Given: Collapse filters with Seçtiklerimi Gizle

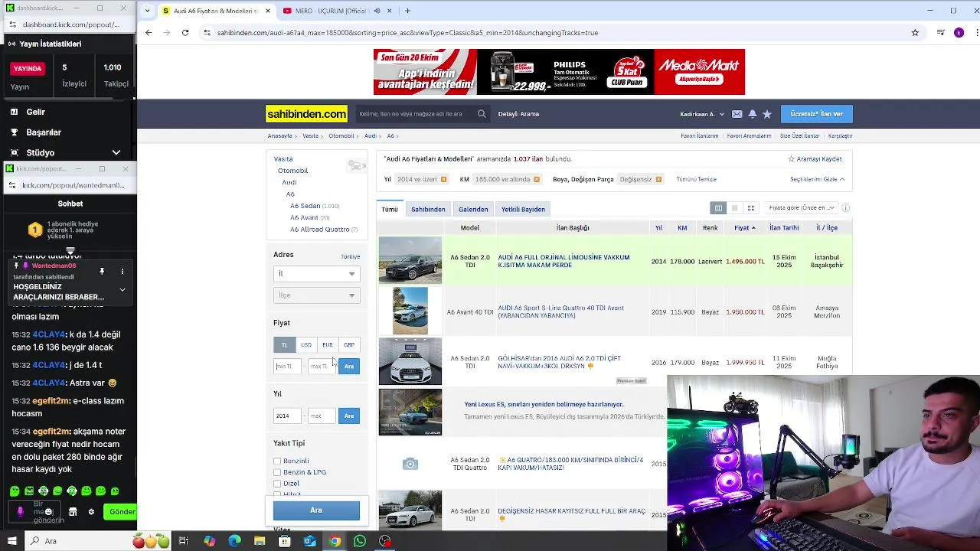Looking at the screenshot, I should (x=817, y=179).
